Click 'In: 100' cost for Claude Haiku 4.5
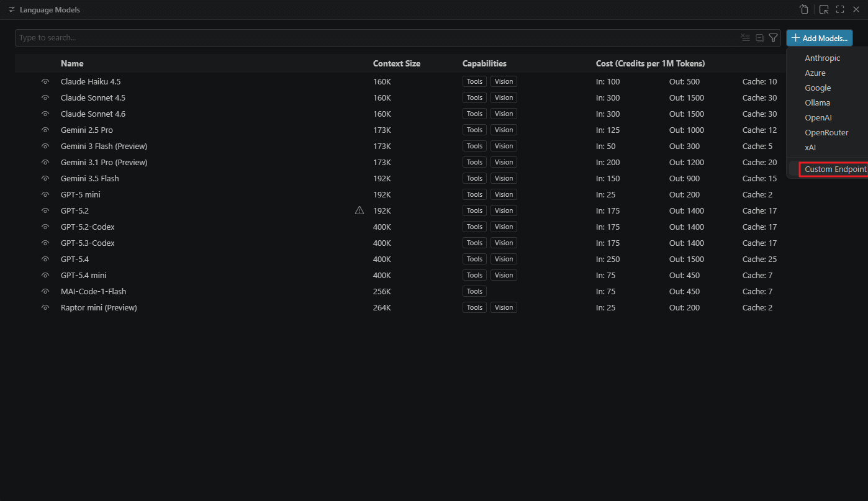 [608, 81]
